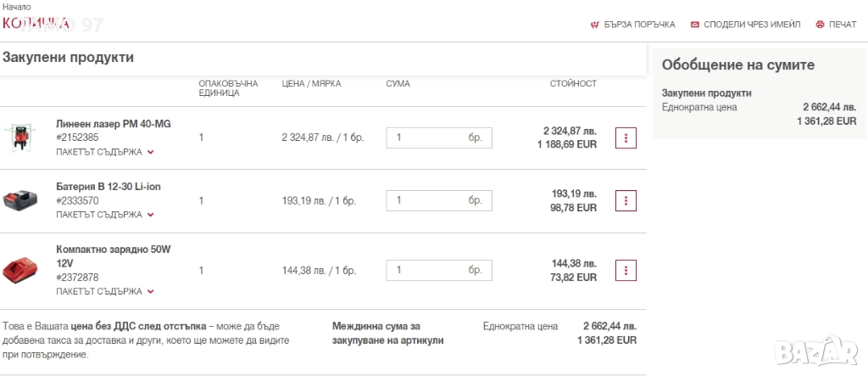Image resolution: width=868 pixels, height=376 pixels.
Task: Open the Компактно зарядно 50W 12V link
Action: point(113,256)
